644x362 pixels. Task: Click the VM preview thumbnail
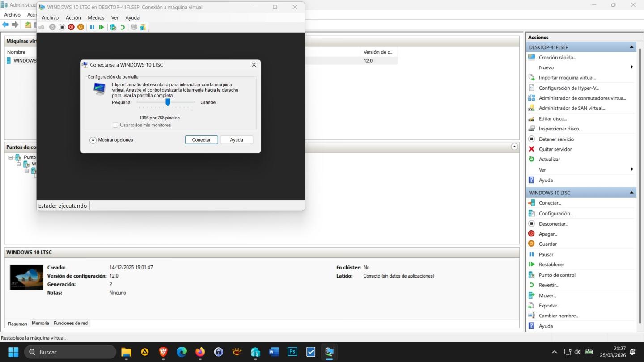27,277
